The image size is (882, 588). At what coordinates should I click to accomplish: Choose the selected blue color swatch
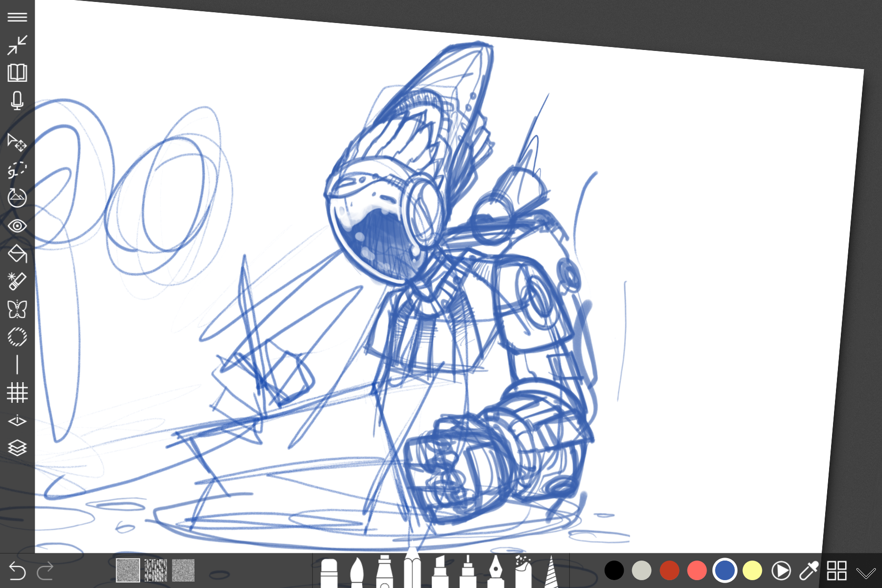click(725, 570)
